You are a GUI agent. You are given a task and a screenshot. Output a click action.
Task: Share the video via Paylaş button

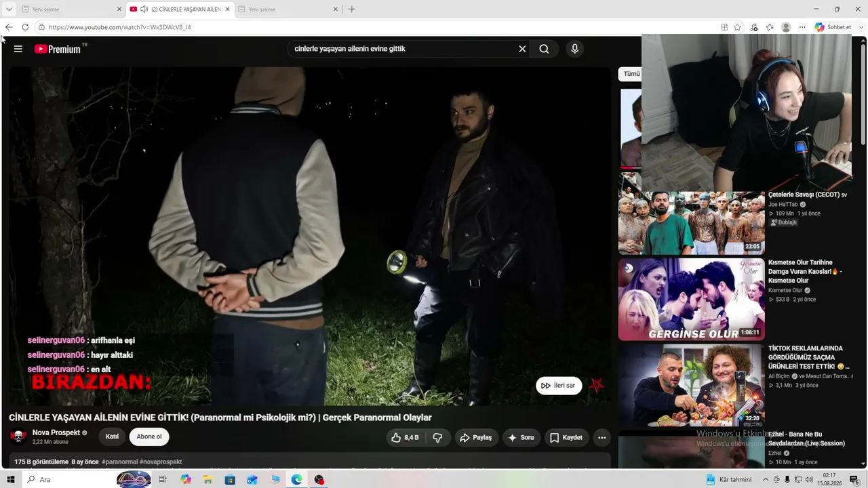(x=475, y=438)
